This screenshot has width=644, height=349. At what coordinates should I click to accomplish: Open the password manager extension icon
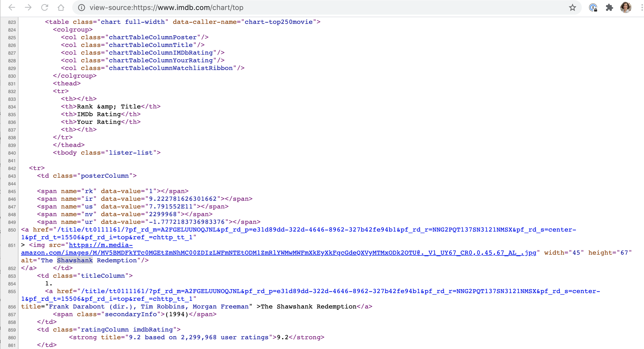593,8
